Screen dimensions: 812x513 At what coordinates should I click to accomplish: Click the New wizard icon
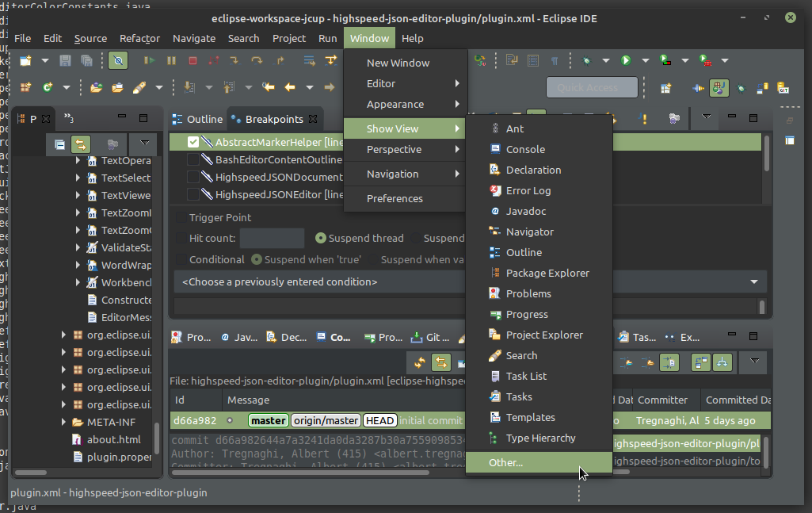click(25, 60)
